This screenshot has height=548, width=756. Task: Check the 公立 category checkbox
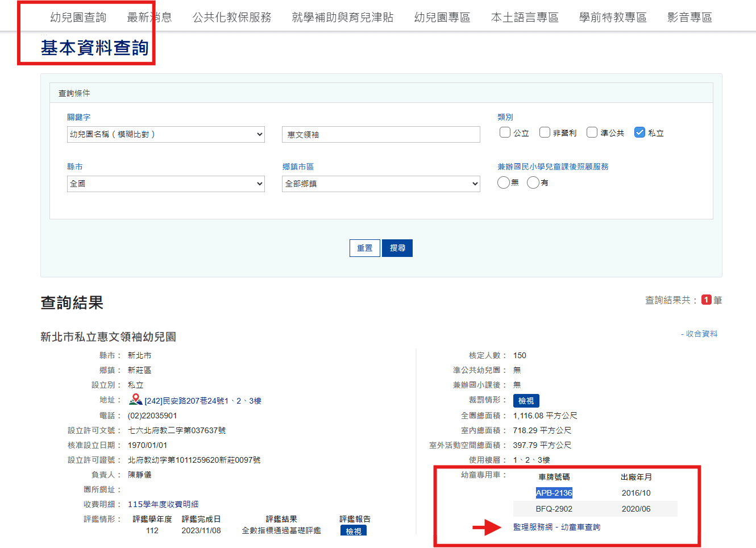(505, 132)
